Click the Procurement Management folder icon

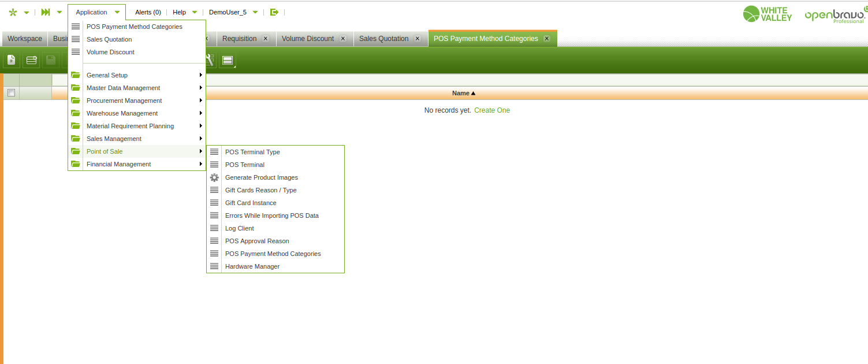coord(76,101)
